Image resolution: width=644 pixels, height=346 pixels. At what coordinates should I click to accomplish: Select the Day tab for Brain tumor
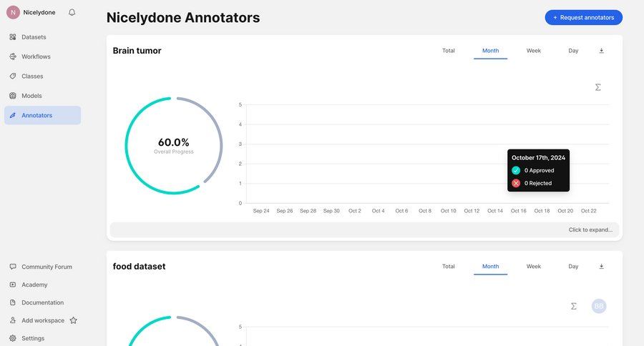tap(573, 51)
